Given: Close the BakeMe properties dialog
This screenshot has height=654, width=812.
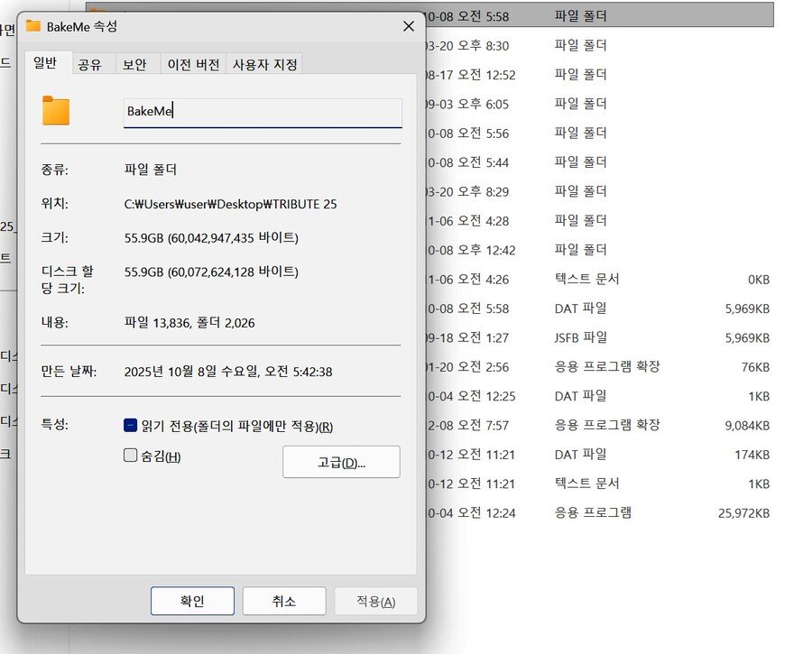Looking at the screenshot, I should click(408, 27).
